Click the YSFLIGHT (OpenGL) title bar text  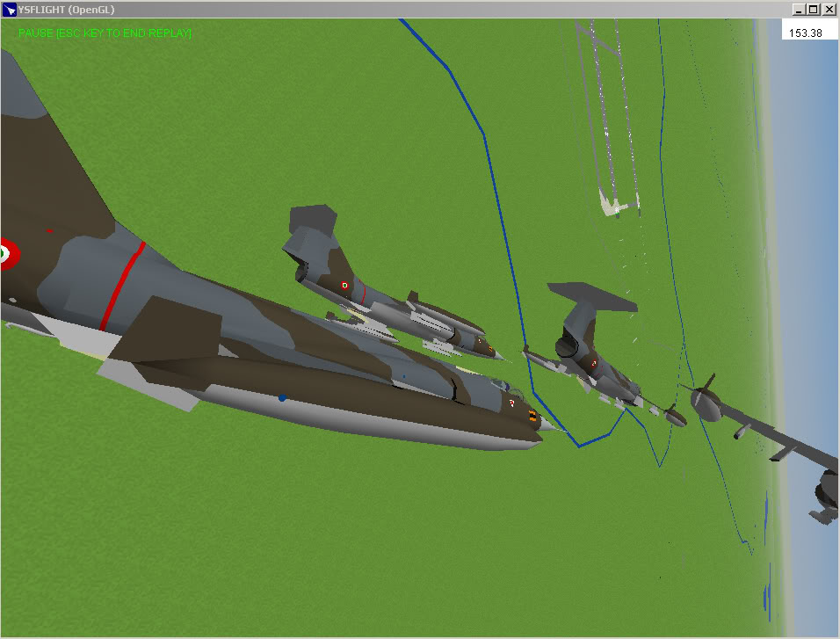(66, 10)
